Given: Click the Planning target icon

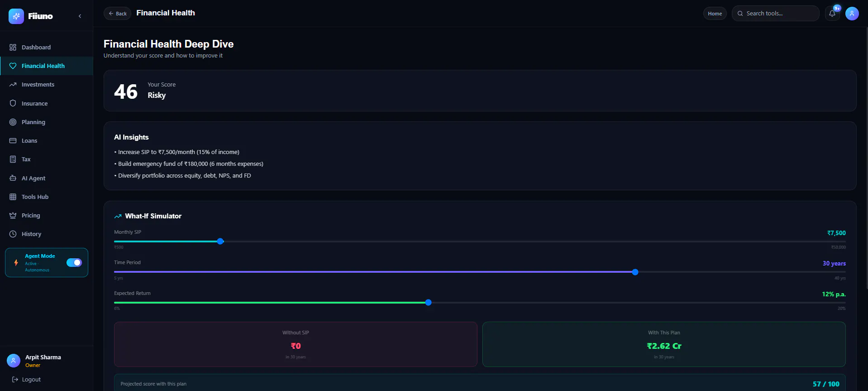Looking at the screenshot, I should coord(13,122).
